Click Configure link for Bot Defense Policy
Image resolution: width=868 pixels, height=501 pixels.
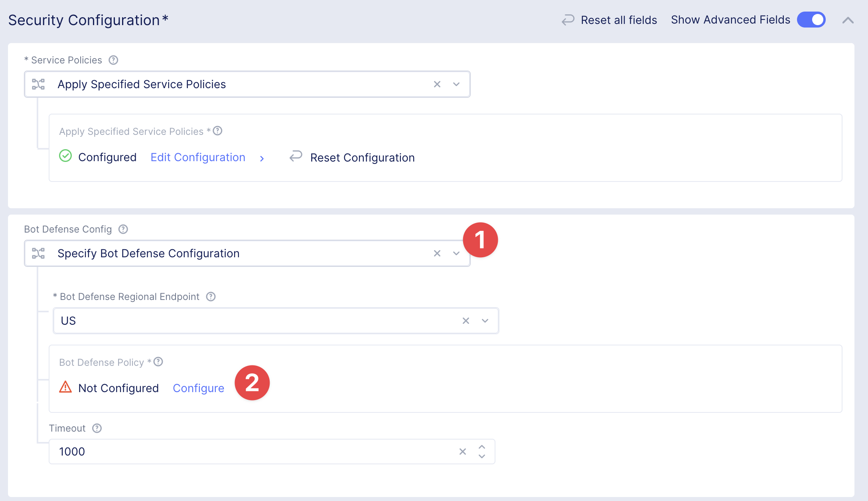(198, 388)
